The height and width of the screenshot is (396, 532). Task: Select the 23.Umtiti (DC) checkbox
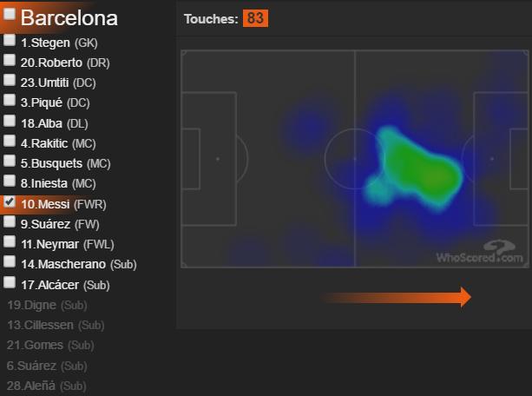coord(10,80)
